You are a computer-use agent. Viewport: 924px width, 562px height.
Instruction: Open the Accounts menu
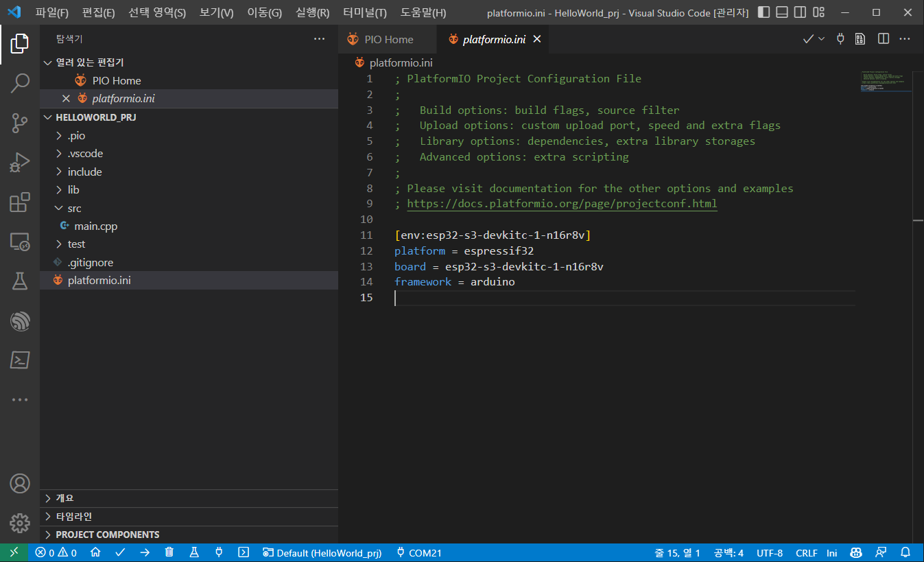click(x=19, y=483)
